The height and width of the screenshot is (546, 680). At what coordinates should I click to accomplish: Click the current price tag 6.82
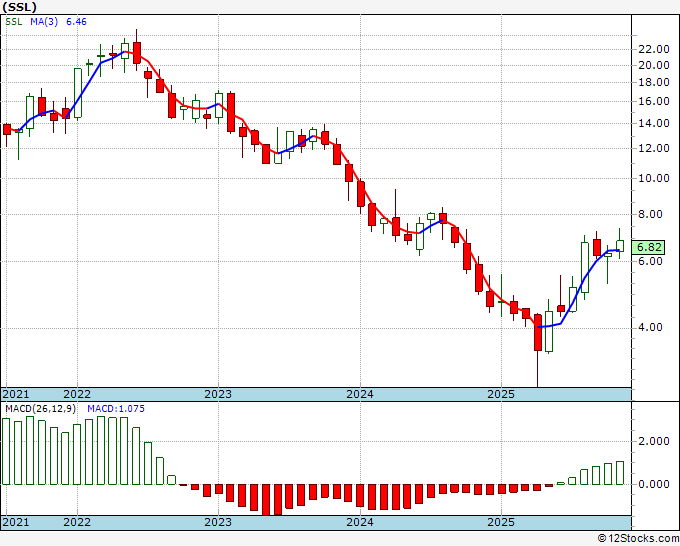tap(649, 247)
